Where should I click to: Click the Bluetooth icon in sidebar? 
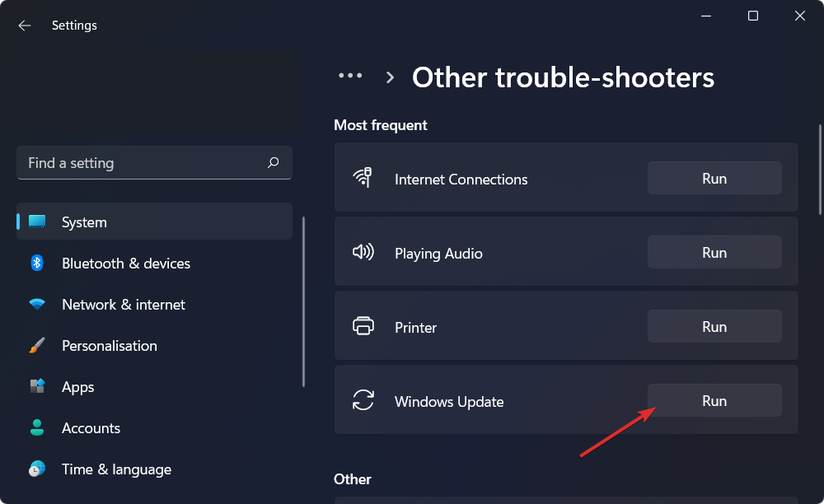point(38,263)
